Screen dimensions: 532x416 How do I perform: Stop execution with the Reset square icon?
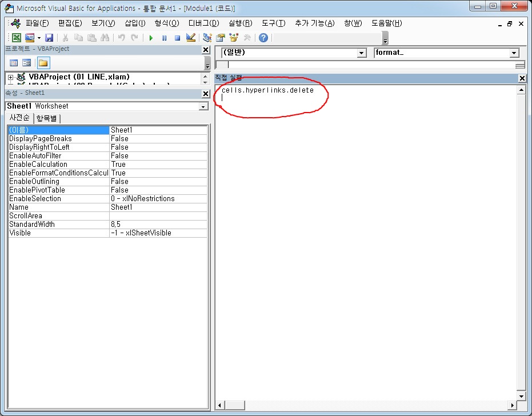[177, 38]
